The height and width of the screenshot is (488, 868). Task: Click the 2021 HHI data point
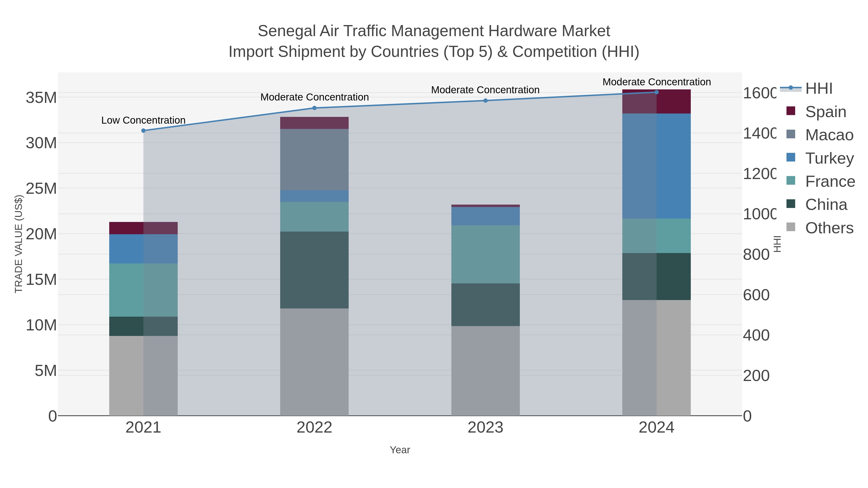coord(143,131)
